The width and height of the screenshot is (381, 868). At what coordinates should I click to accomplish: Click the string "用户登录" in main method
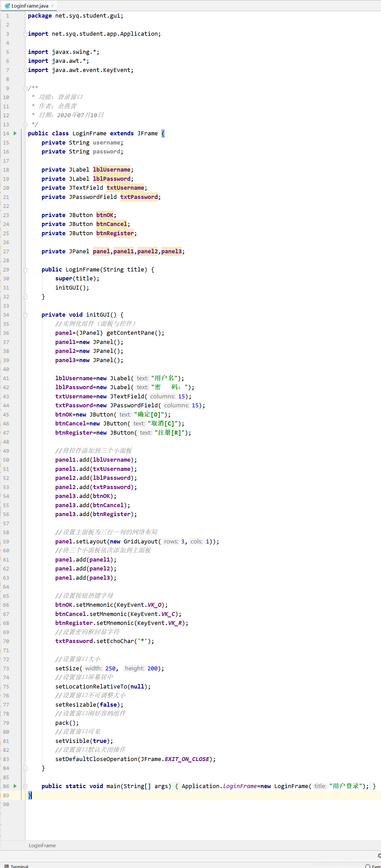tap(345, 786)
